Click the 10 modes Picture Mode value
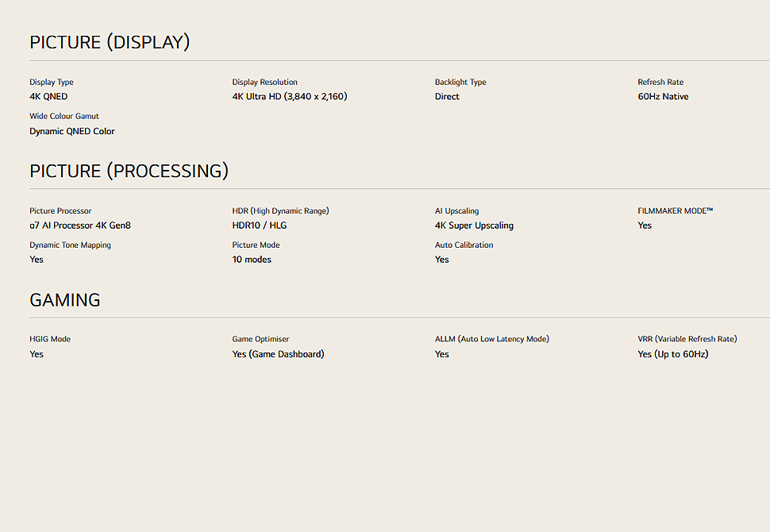 [252, 260]
